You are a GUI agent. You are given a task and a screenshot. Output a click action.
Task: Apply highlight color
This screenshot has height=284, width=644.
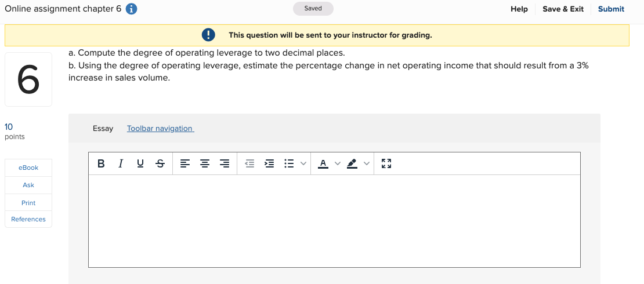pos(352,163)
